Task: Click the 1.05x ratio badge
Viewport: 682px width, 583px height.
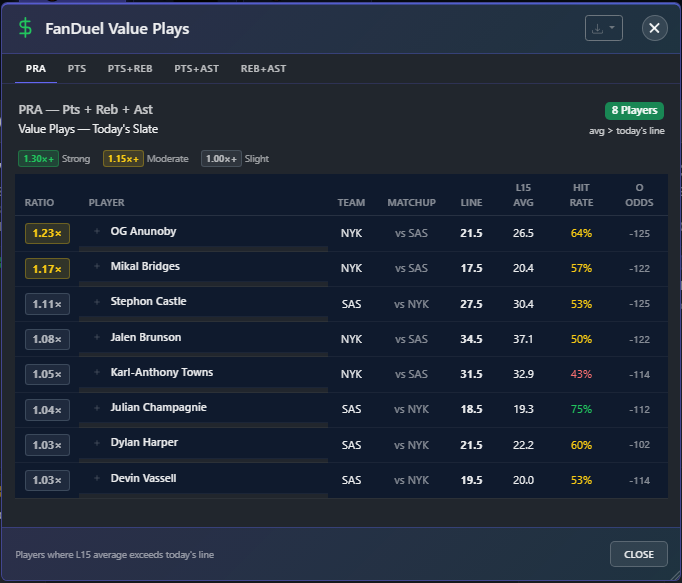Action: pyautogui.click(x=47, y=374)
